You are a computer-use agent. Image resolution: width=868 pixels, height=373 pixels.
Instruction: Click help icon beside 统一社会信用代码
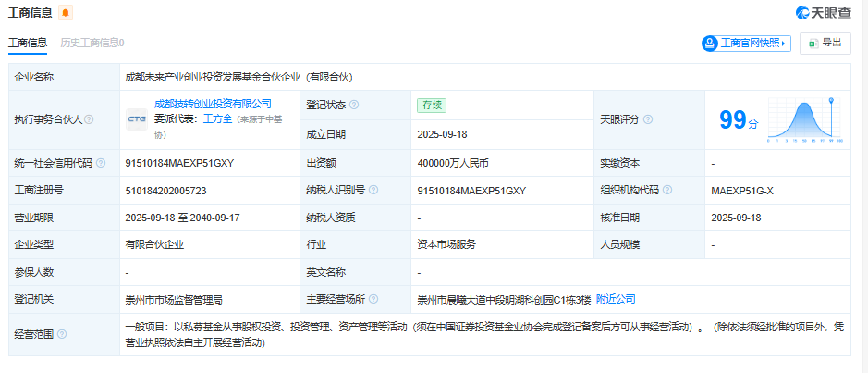pyautogui.click(x=101, y=163)
